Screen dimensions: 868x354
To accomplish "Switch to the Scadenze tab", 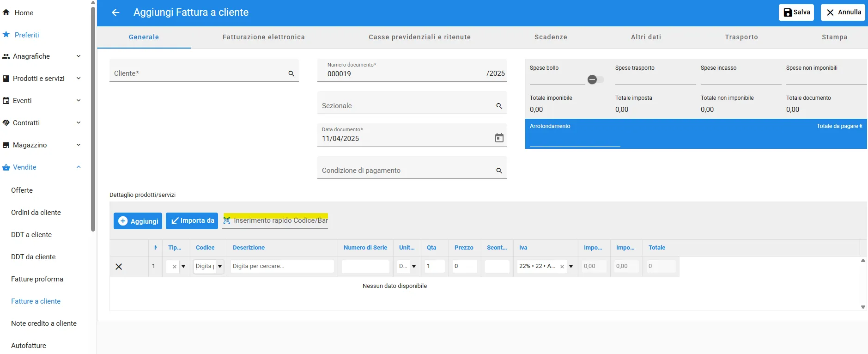I will [x=551, y=37].
